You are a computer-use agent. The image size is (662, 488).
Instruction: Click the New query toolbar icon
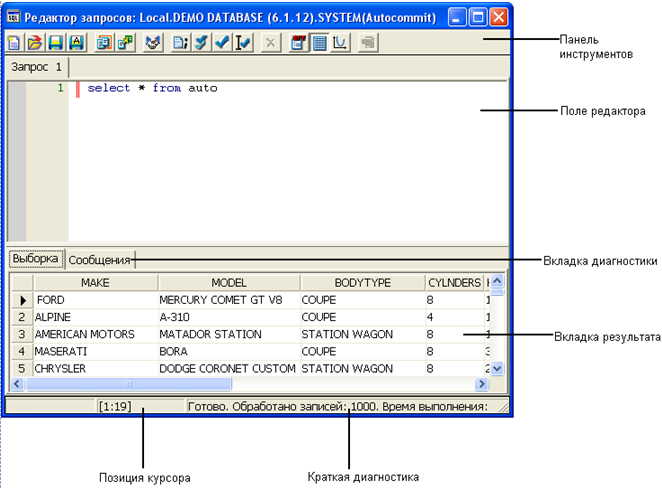pos(15,44)
